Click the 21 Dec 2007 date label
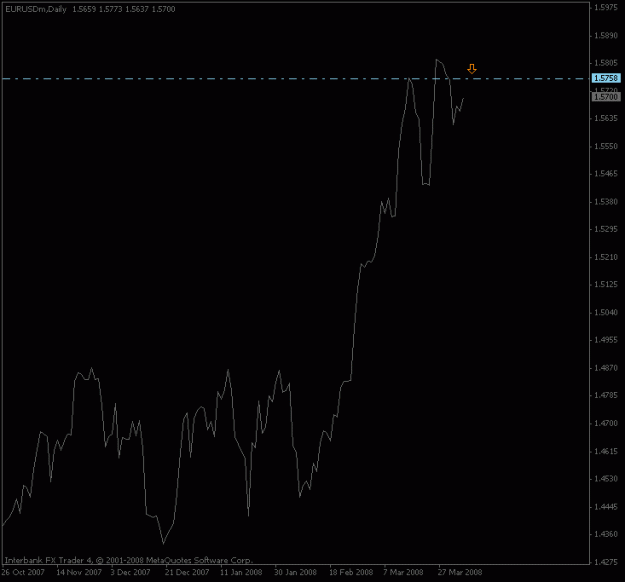The image size is (625, 582). pos(187,572)
